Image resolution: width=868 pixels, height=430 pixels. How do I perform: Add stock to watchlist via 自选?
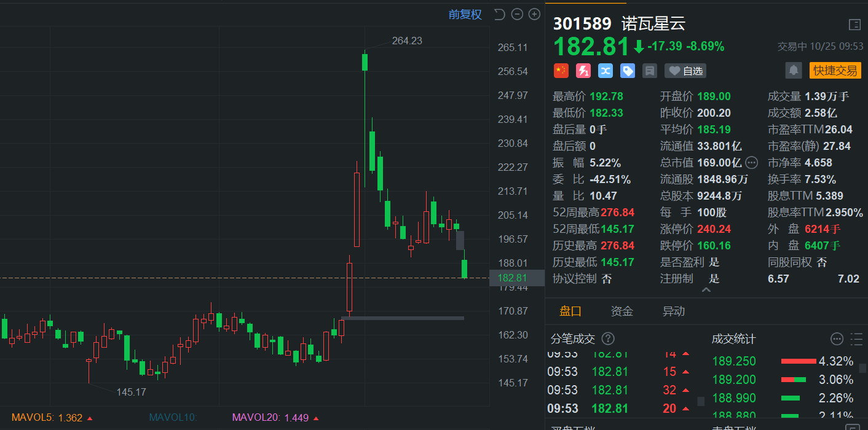click(x=685, y=71)
